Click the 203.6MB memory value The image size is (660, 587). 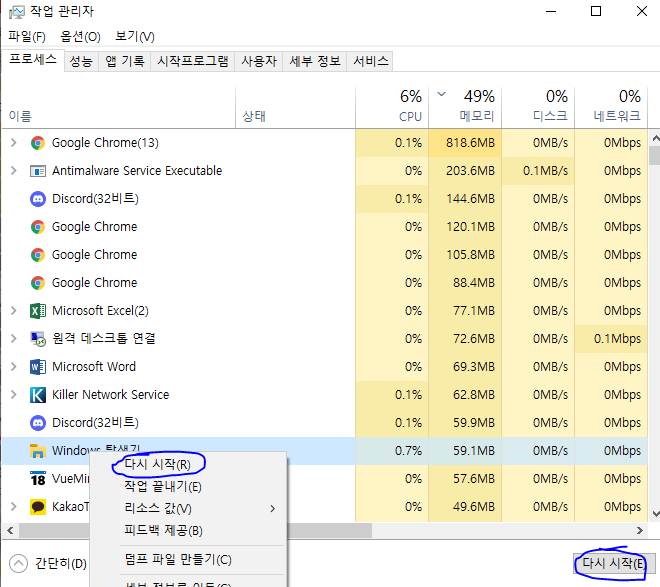[471, 171]
